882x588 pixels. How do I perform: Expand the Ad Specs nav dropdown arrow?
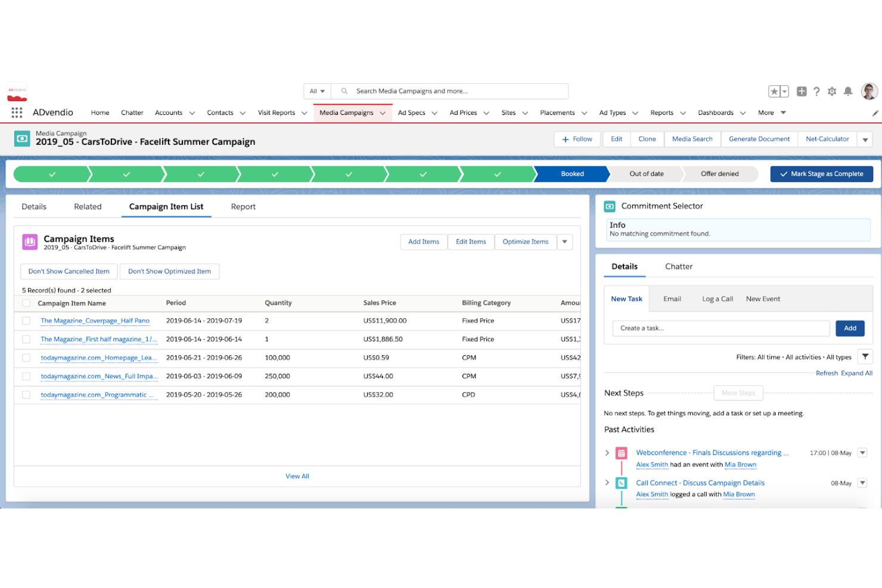(434, 113)
